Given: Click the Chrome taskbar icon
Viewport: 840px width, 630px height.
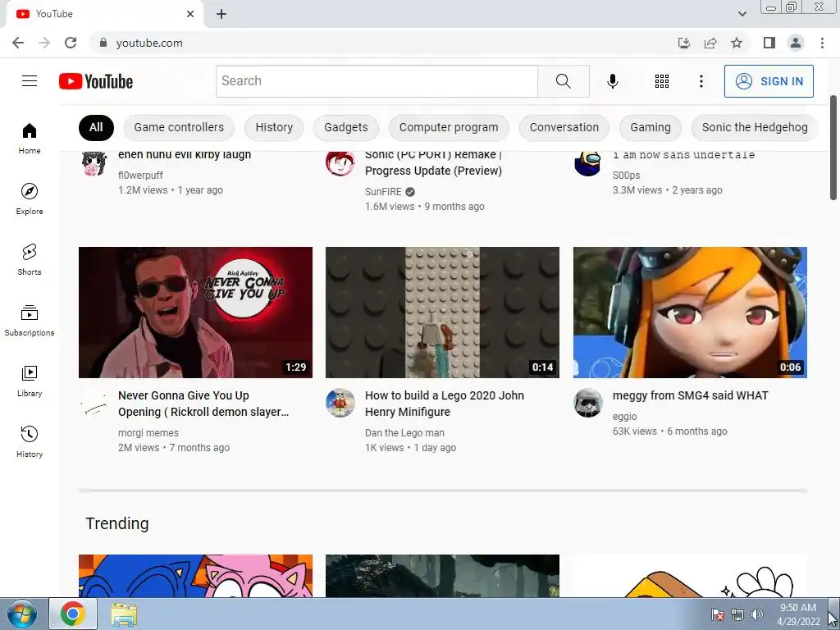Looking at the screenshot, I should (x=73, y=614).
